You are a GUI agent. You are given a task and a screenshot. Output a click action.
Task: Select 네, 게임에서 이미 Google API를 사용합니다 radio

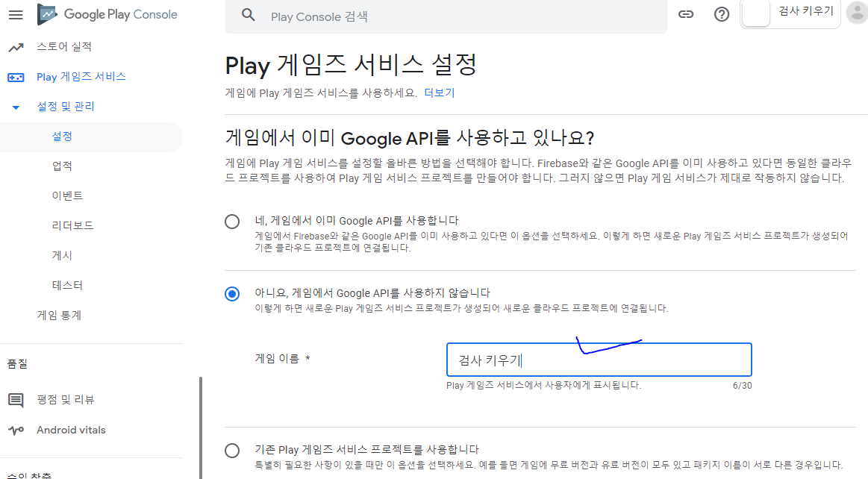(232, 222)
